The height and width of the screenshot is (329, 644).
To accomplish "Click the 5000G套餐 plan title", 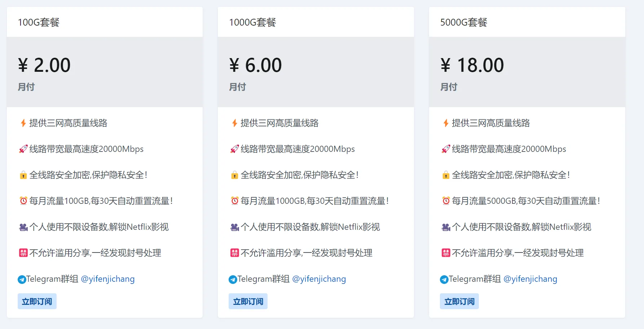I will 463,22.
